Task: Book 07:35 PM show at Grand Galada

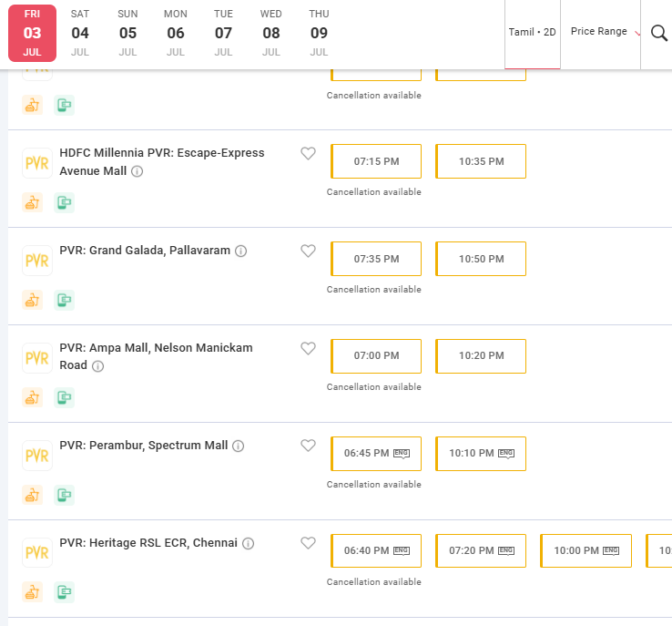Action: click(376, 259)
